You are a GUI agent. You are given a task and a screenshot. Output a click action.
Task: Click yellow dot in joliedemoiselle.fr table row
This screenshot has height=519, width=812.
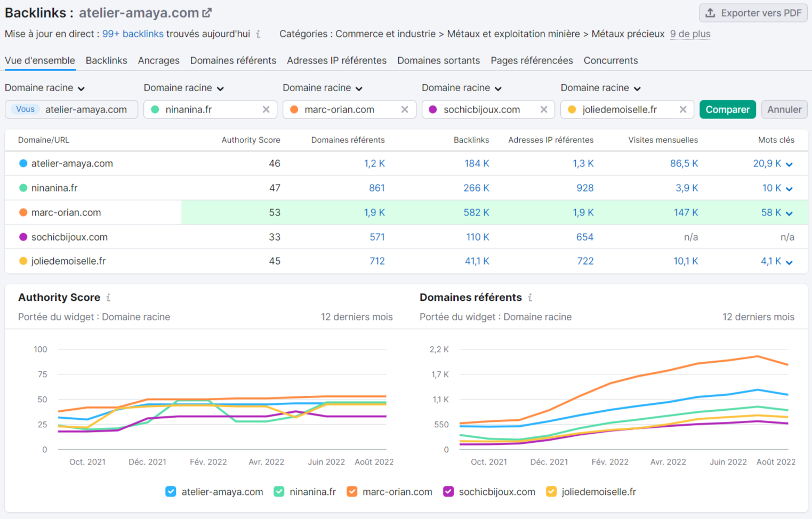23,261
